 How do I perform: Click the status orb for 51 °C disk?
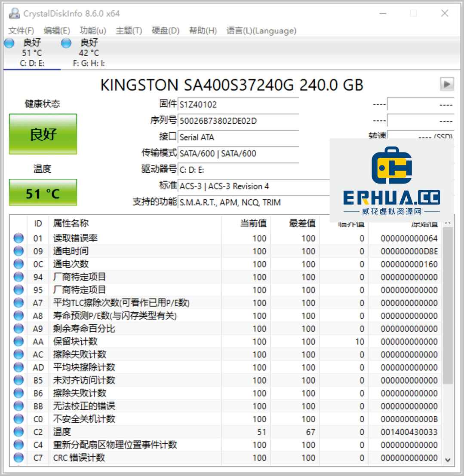coord(9,43)
